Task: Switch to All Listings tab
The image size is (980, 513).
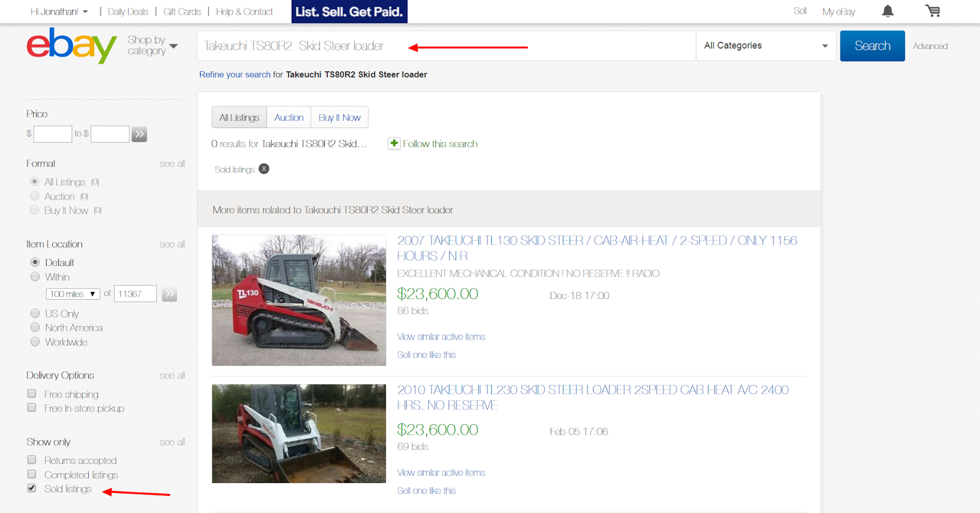Action: pos(239,117)
